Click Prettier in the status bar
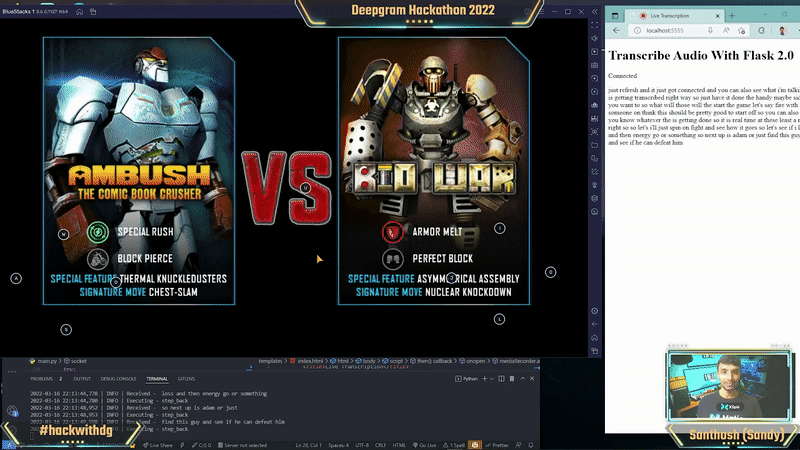The height and width of the screenshot is (450, 800). click(x=497, y=445)
